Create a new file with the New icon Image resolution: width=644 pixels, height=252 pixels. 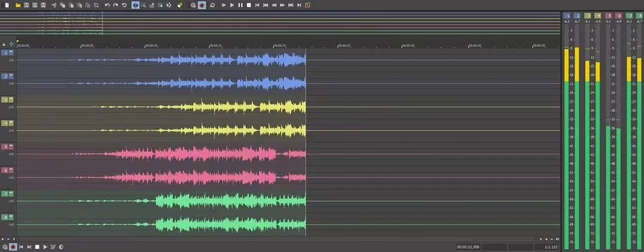pos(7,5)
